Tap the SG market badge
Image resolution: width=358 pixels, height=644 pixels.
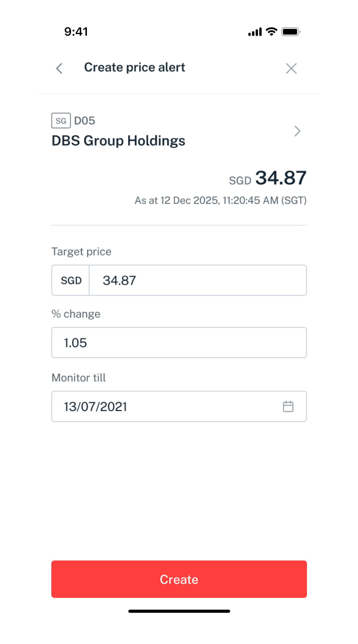(61, 121)
